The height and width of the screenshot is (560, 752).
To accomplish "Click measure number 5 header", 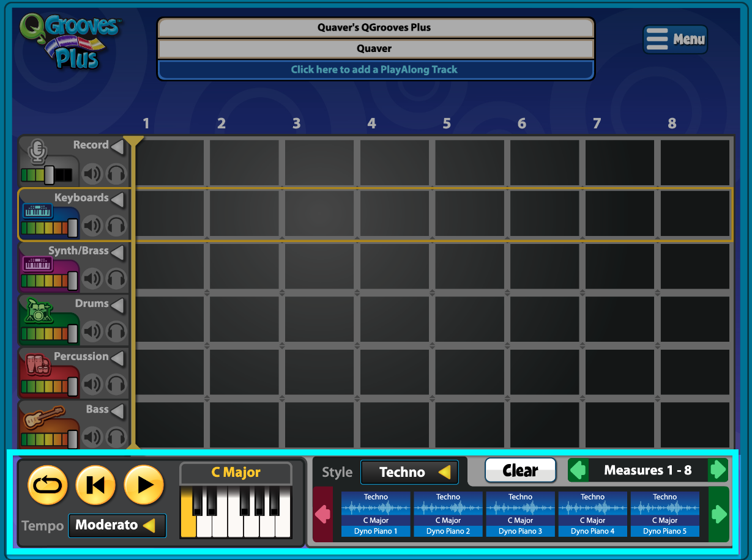I will 447,123.
